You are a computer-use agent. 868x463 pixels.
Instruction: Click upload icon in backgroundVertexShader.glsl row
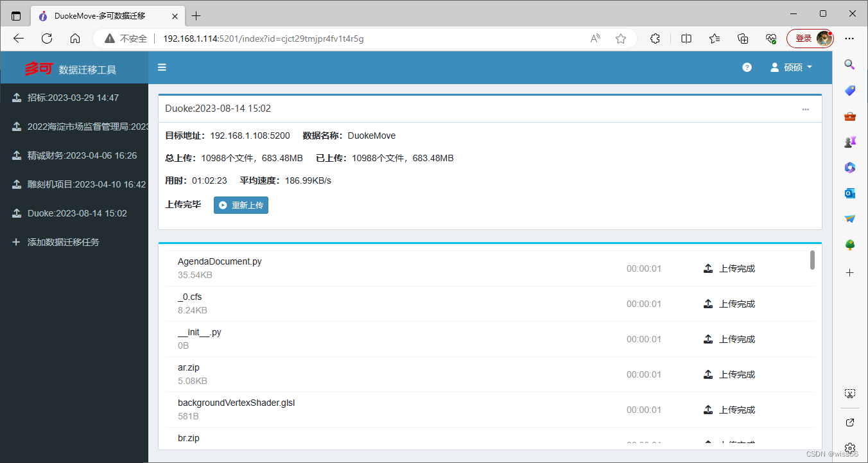(708, 410)
